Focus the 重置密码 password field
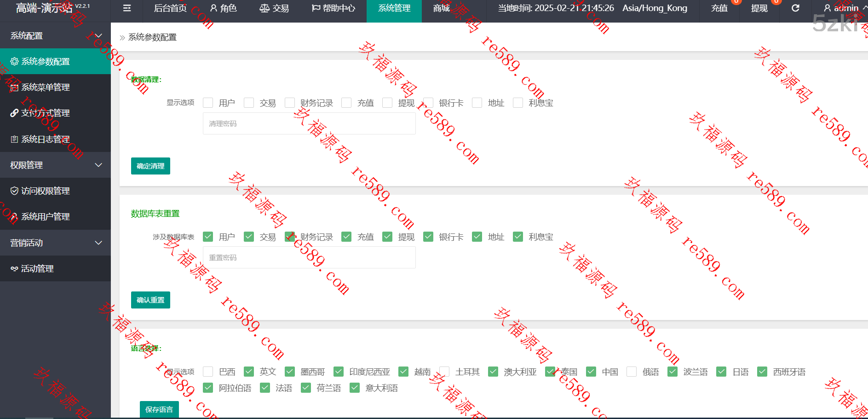 pyautogui.click(x=309, y=257)
